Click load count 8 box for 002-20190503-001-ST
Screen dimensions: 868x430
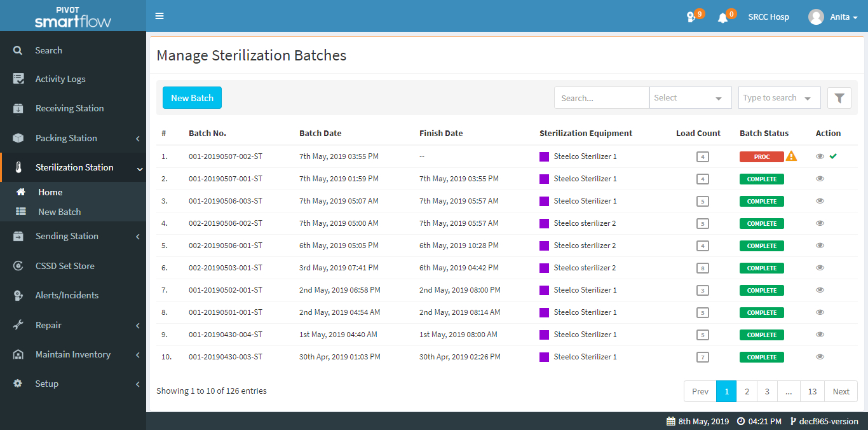click(702, 268)
